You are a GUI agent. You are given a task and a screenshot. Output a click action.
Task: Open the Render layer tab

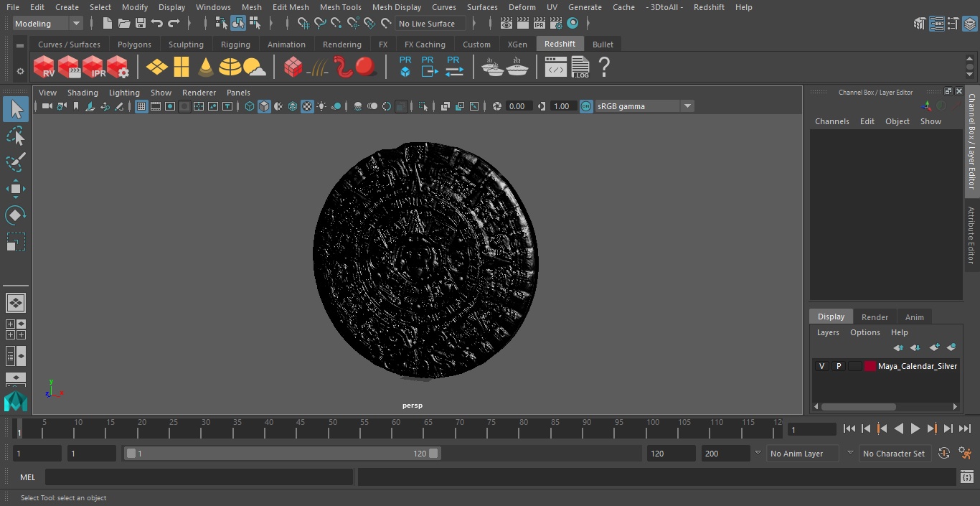click(x=875, y=317)
